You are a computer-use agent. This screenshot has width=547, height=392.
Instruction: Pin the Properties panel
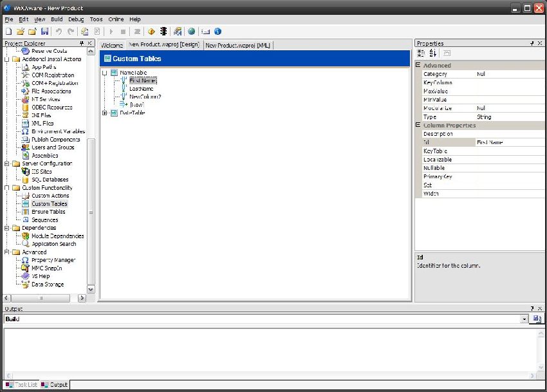click(x=532, y=43)
